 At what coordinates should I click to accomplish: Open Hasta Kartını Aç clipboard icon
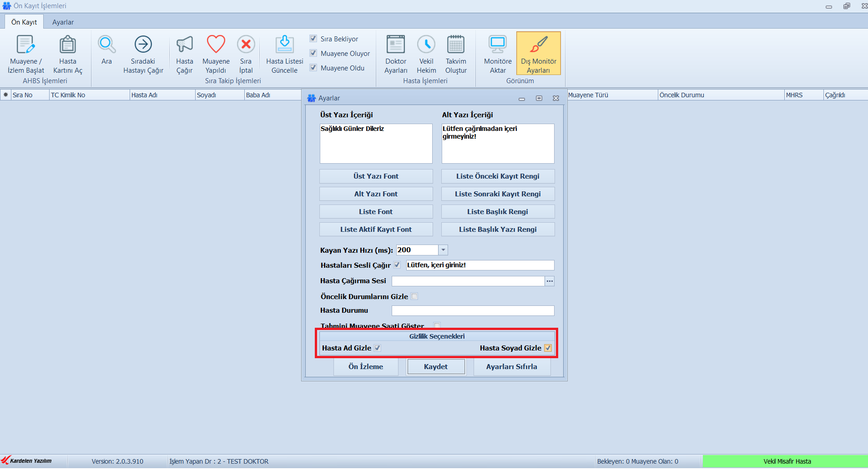[68, 45]
